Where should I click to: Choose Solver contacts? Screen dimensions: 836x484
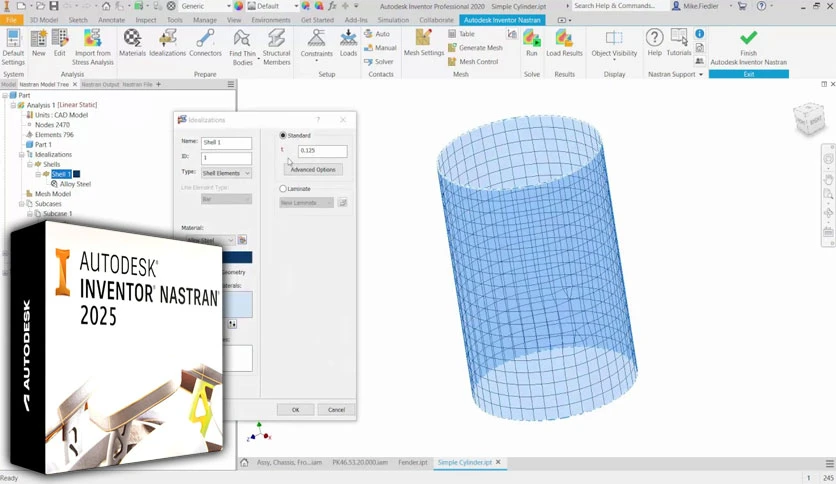(x=379, y=62)
